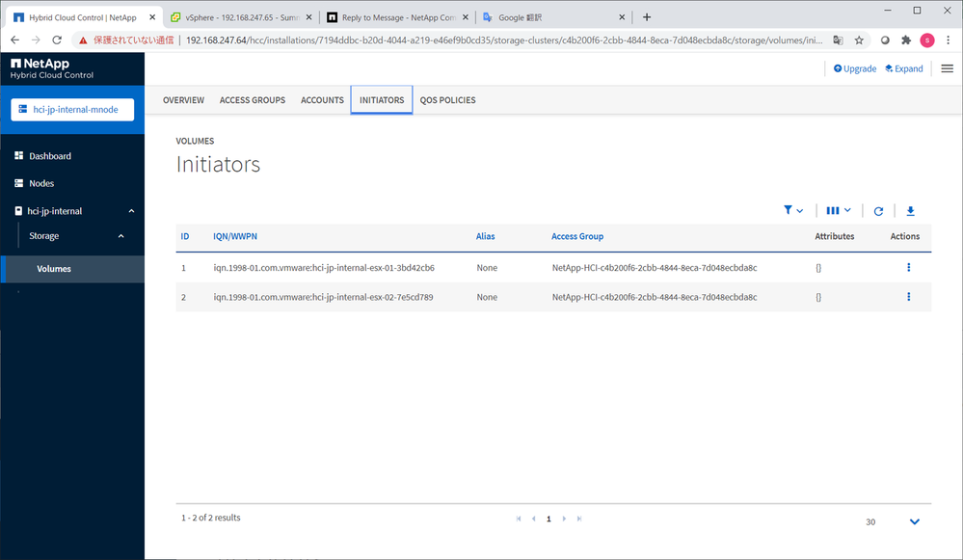Click the translate page icon in address bar
The width and height of the screenshot is (963, 560).
pos(838,40)
